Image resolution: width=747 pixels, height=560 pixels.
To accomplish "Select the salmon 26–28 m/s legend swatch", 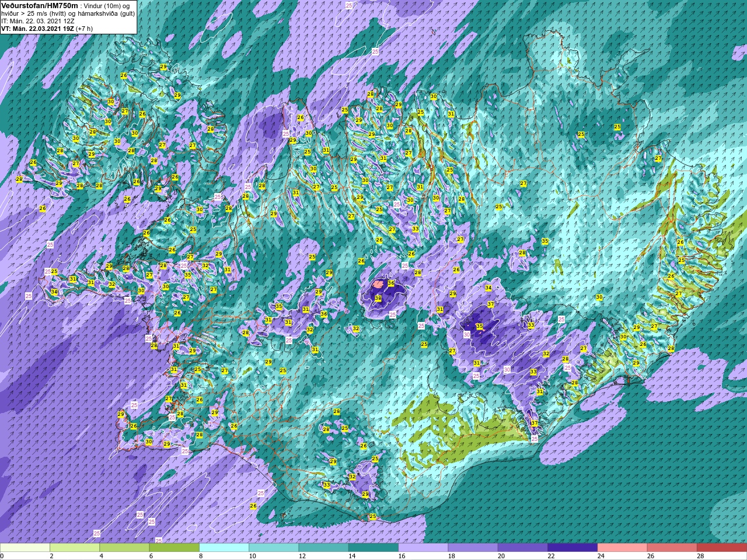I will [672, 548].
